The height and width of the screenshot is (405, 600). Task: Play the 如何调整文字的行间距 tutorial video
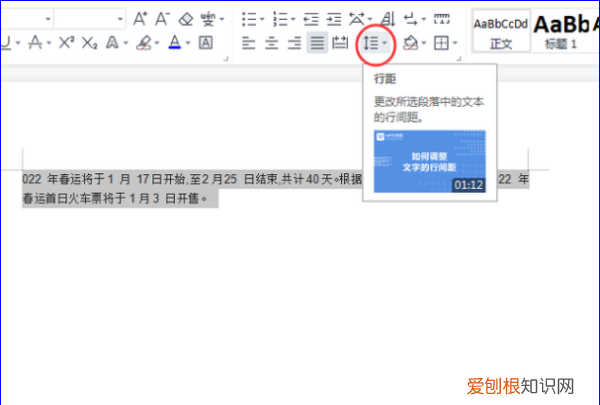pyautogui.click(x=429, y=161)
